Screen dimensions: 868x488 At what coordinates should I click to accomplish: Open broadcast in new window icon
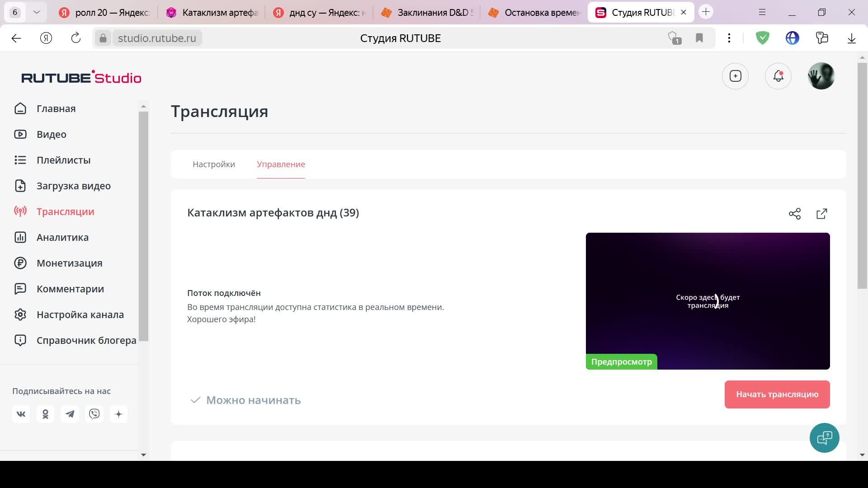(822, 214)
